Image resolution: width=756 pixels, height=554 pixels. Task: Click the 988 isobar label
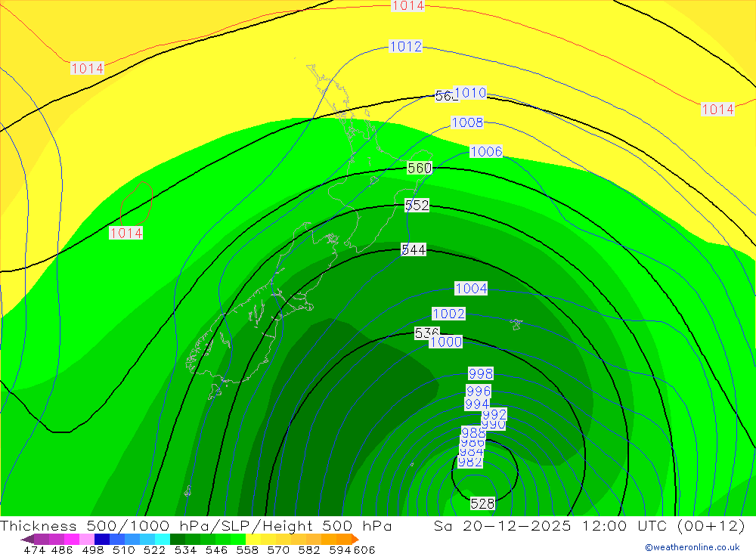coord(473,432)
